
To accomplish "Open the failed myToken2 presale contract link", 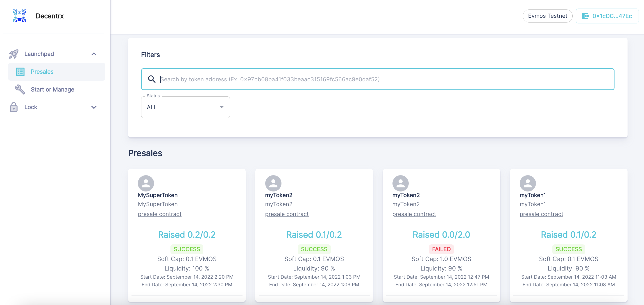I will [414, 214].
